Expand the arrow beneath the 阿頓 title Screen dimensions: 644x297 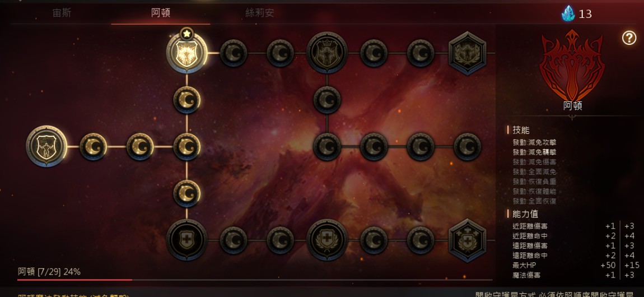[x=572, y=117]
